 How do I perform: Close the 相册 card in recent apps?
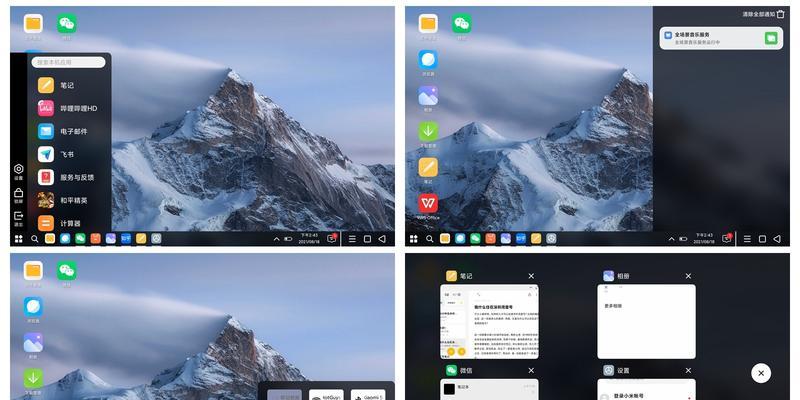point(688,276)
